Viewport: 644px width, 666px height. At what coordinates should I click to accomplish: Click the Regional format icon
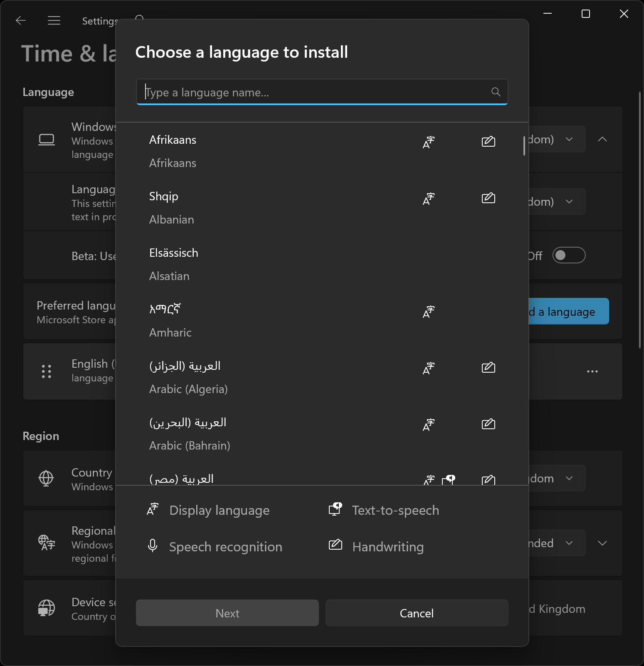click(x=47, y=543)
